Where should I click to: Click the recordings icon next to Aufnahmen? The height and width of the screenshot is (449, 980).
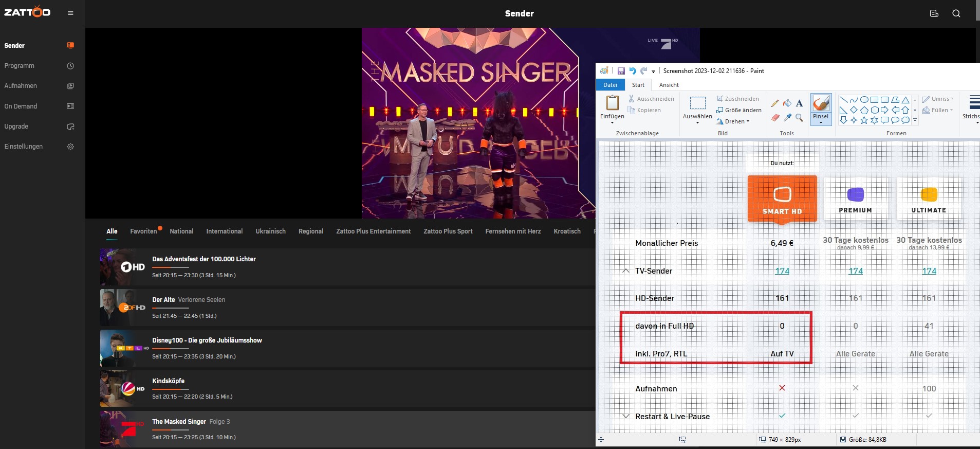coord(70,86)
